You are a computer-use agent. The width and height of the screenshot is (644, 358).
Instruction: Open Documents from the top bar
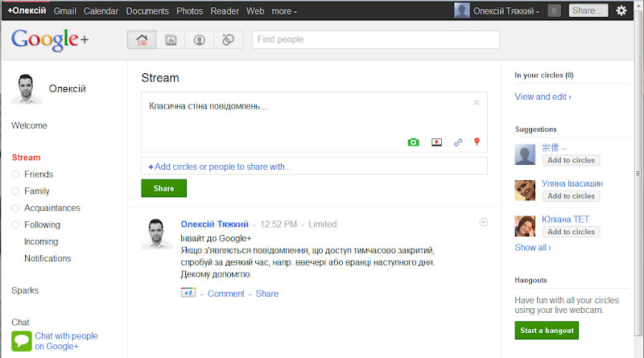pyautogui.click(x=147, y=11)
